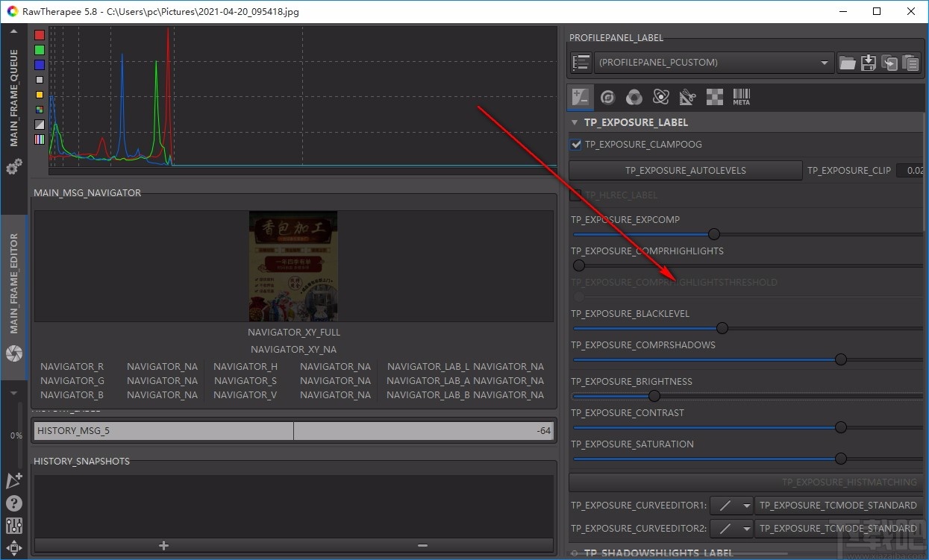This screenshot has height=560, width=929.
Task: Toggle the red channel histogram button
Action: click(x=40, y=35)
